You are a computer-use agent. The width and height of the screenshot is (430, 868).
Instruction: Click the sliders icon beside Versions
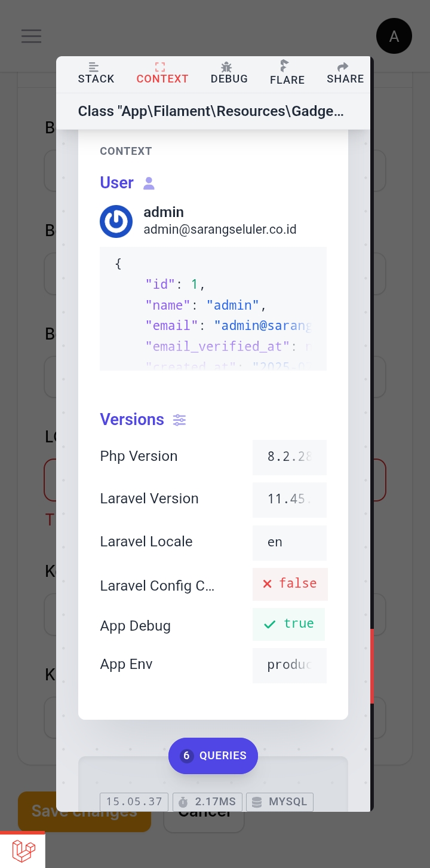(x=179, y=420)
